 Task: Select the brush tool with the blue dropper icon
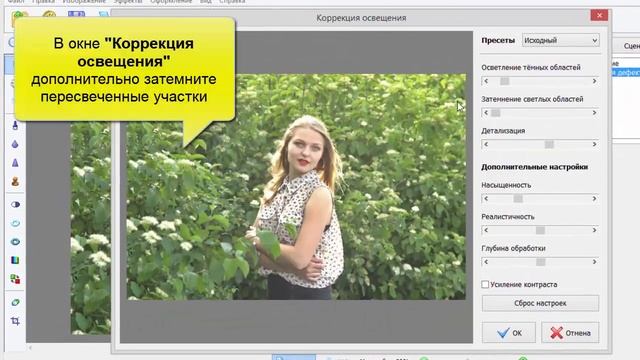15,125
